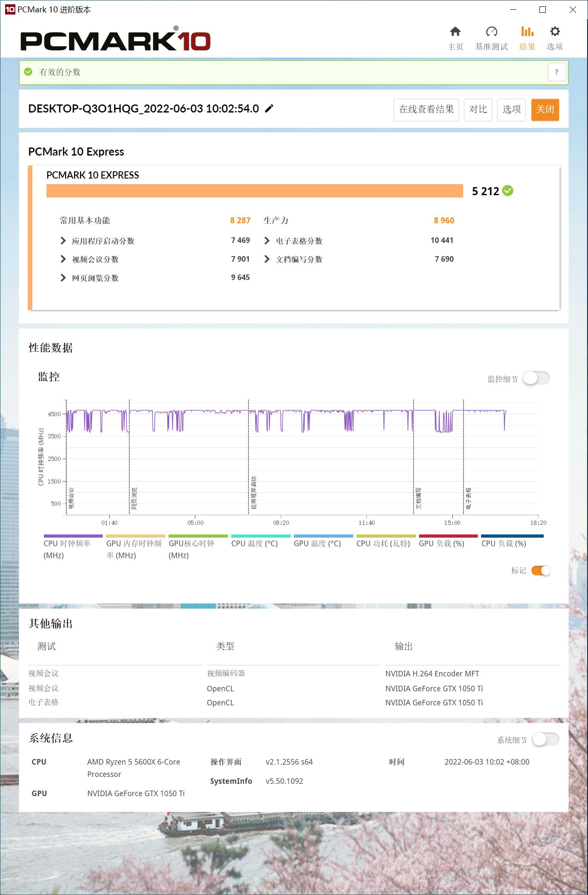This screenshot has height=895, width=588.
Task: Click the 网页浏览 marker line in chart
Action: click(130, 457)
